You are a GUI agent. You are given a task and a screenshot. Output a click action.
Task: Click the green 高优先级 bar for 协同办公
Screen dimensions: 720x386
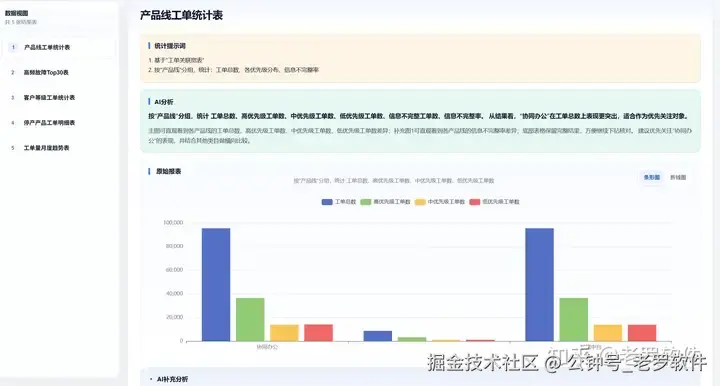[x=250, y=319]
